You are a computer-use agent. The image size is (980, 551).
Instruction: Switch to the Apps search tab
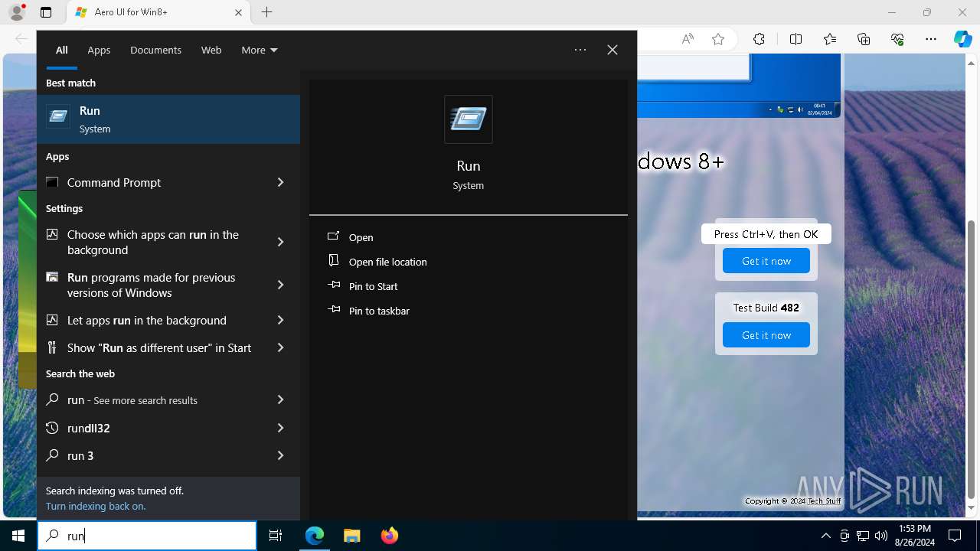[99, 50]
